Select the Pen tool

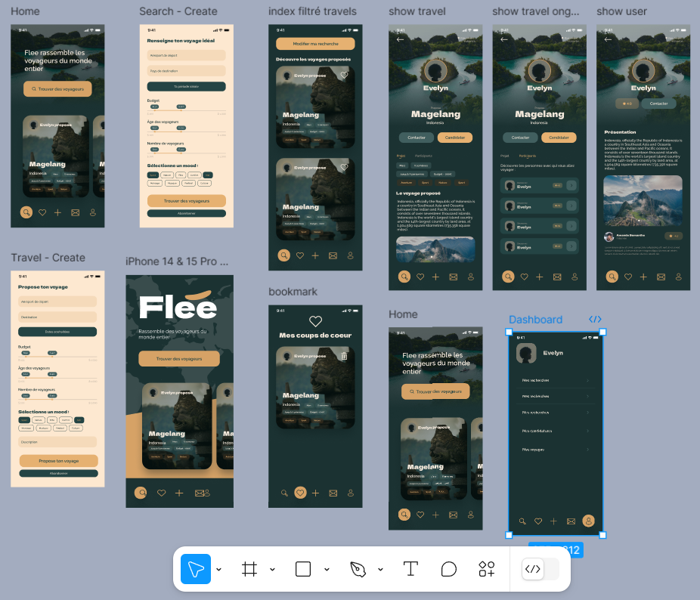click(358, 569)
